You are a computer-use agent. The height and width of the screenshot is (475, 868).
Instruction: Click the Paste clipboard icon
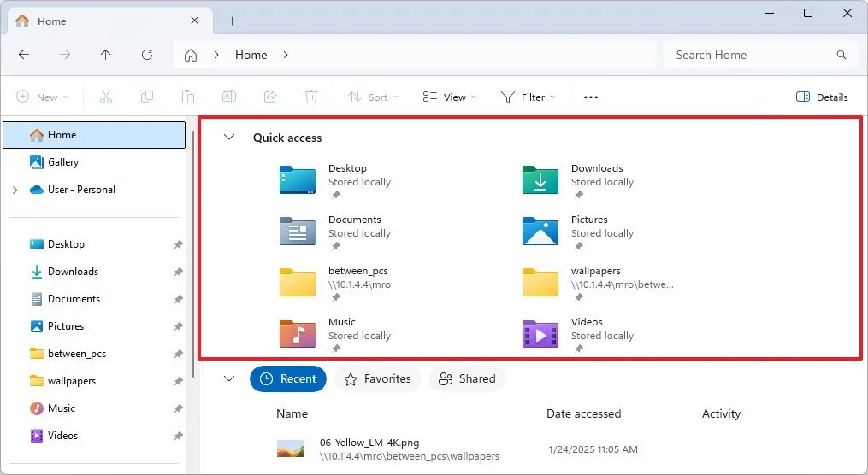187,97
